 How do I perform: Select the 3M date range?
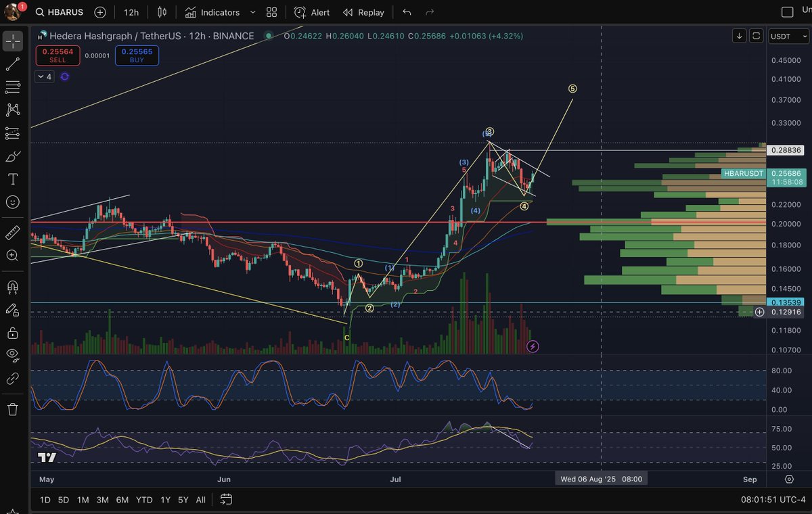(x=102, y=500)
